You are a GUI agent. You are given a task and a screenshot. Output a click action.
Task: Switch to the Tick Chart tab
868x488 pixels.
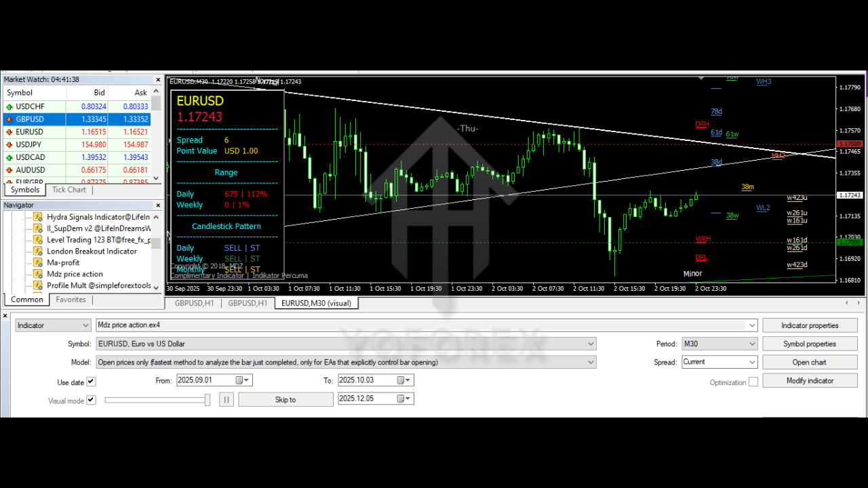point(68,190)
